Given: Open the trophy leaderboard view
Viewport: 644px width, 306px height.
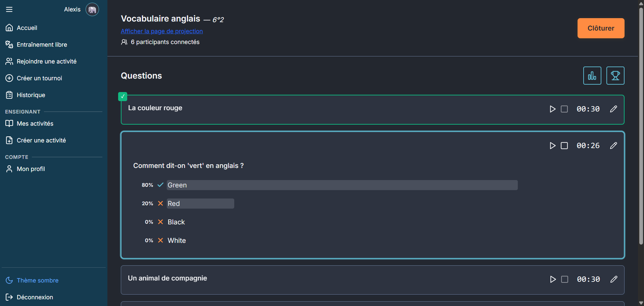Looking at the screenshot, I should (x=615, y=76).
